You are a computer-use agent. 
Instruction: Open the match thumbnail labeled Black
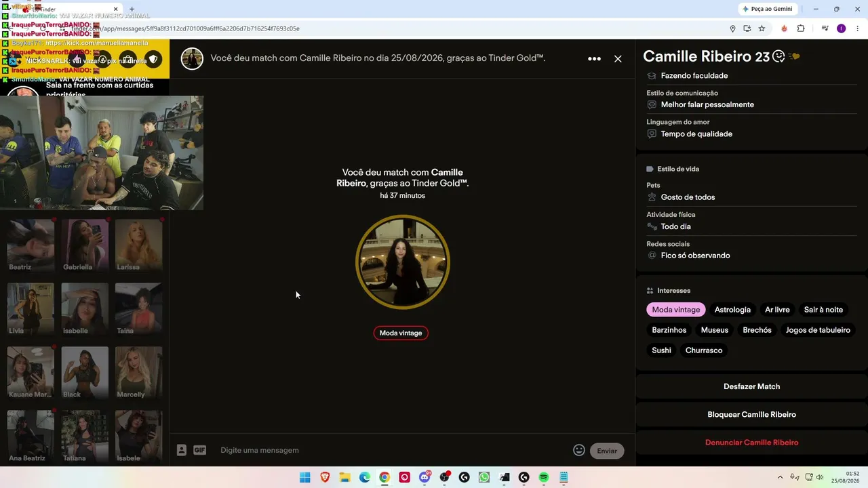pyautogui.click(x=85, y=372)
